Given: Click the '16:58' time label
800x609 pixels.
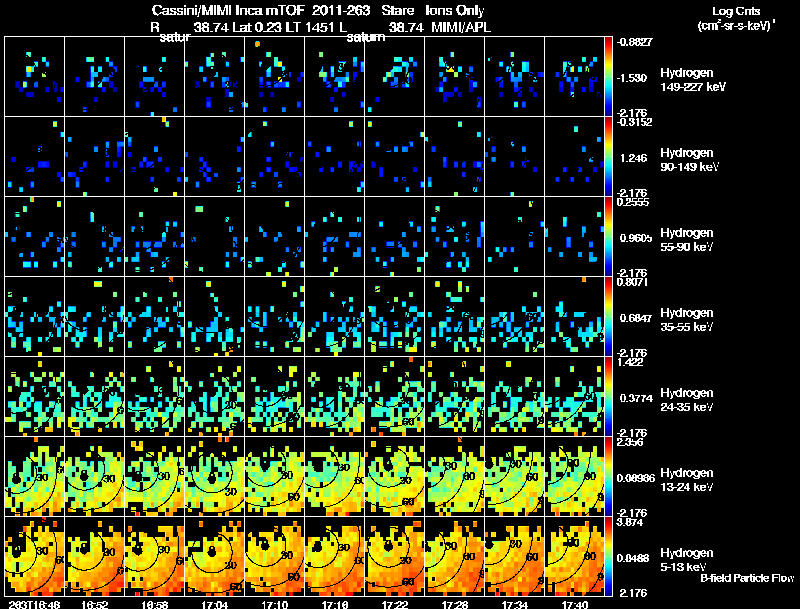Looking at the screenshot, I should (x=155, y=604).
